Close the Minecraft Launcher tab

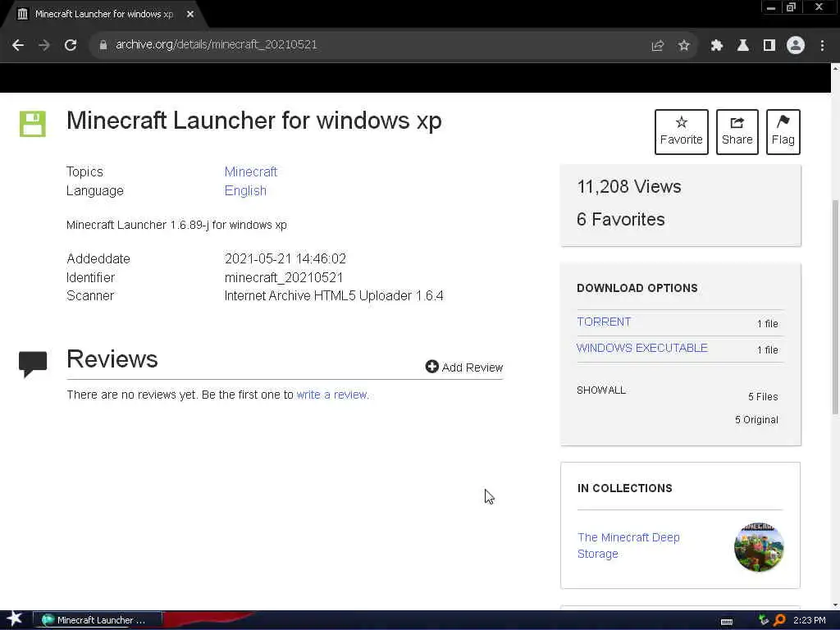(x=190, y=15)
